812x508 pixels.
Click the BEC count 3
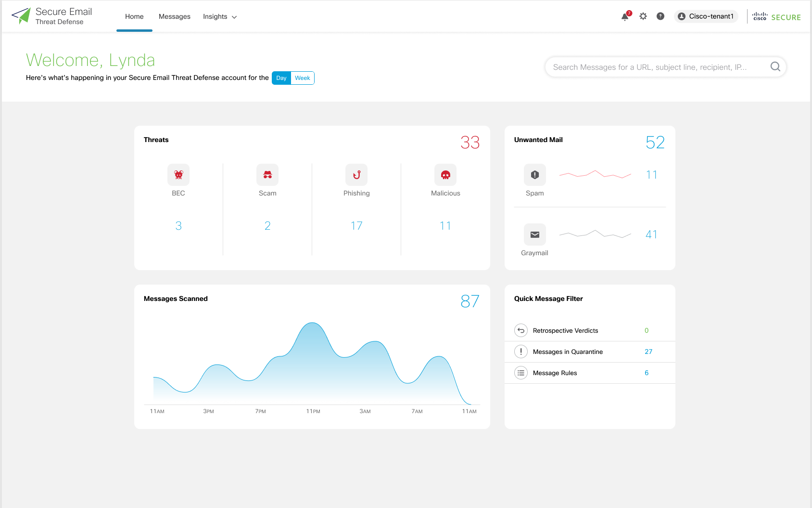click(178, 226)
